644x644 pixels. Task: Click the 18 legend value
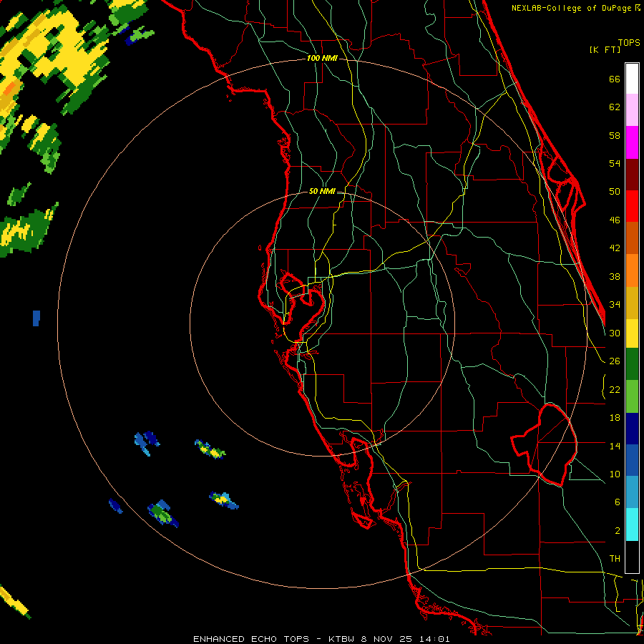pyautogui.click(x=615, y=418)
